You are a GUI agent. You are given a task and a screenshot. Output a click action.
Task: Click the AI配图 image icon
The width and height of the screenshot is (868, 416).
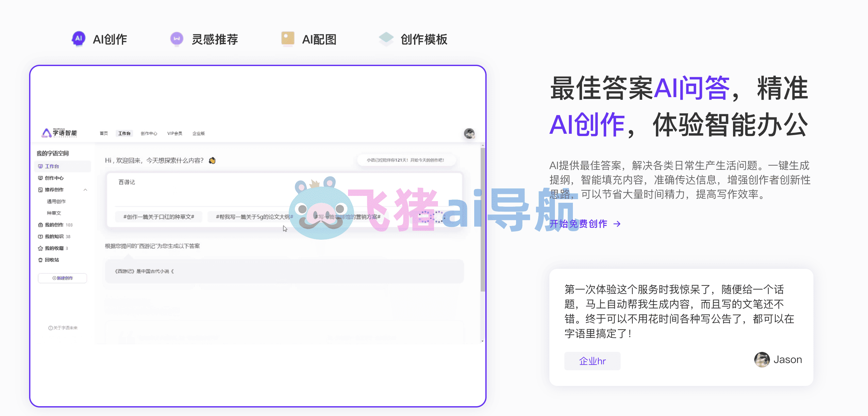pyautogui.click(x=288, y=39)
